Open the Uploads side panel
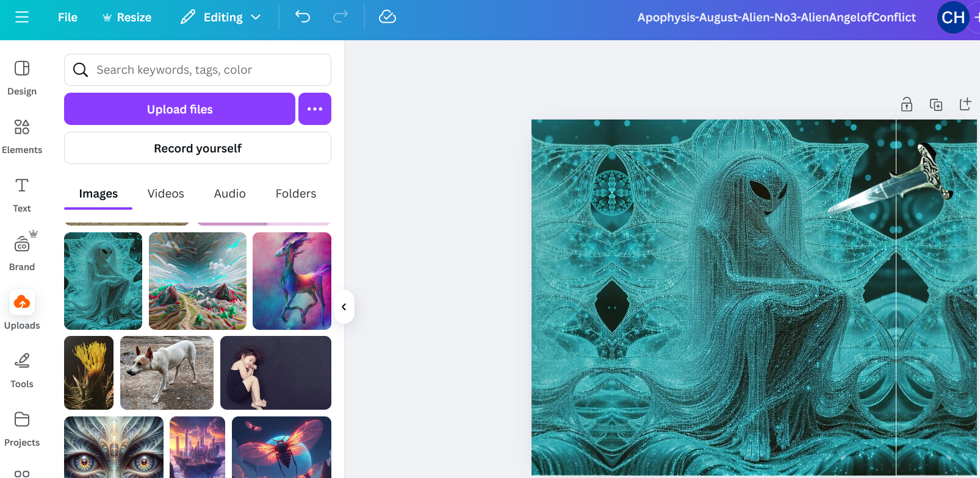 click(x=22, y=310)
